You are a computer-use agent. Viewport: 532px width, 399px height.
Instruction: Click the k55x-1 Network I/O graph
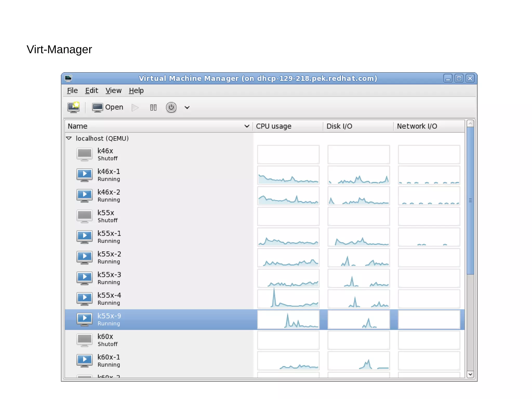[429, 237]
